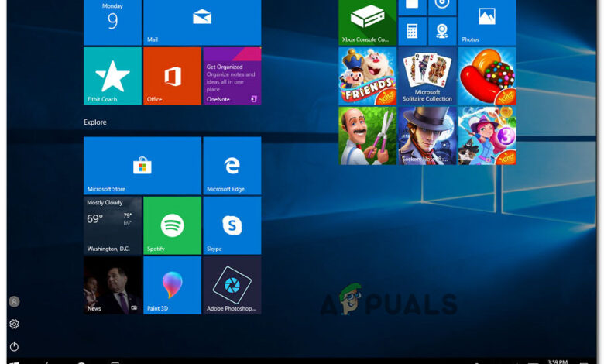604x364 pixels.
Task: Launch the Candy Crush Friends tile
Action: (368, 76)
